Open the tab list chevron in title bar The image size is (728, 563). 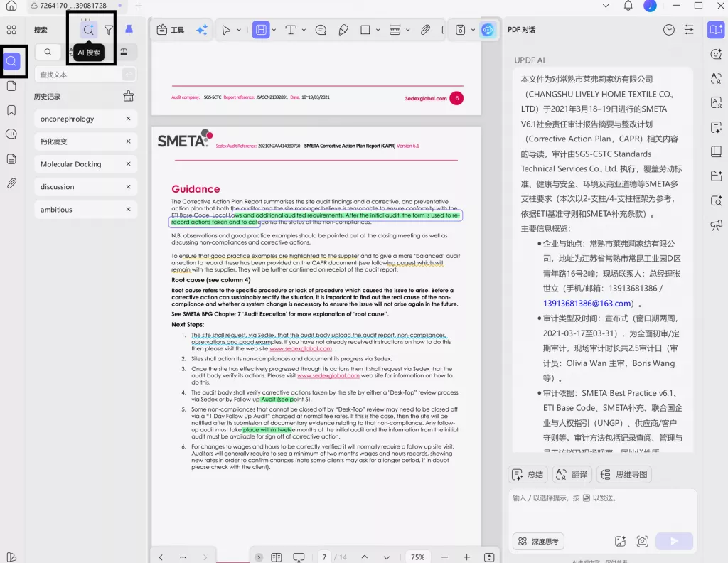(x=606, y=6)
